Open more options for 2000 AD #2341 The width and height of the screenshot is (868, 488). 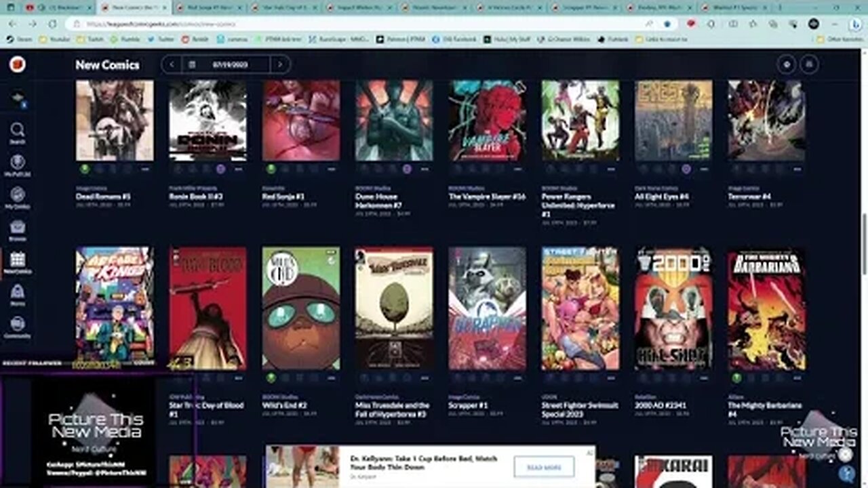click(x=704, y=378)
